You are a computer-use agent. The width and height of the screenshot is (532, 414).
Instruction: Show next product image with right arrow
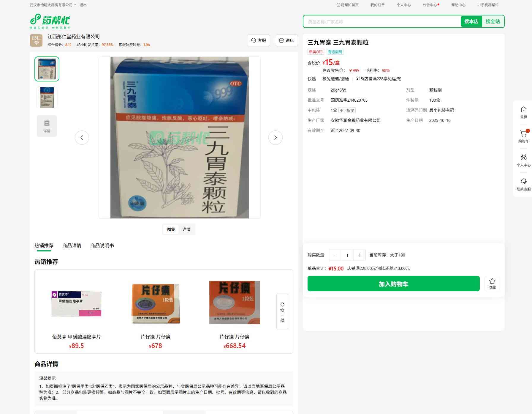point(275,138)
